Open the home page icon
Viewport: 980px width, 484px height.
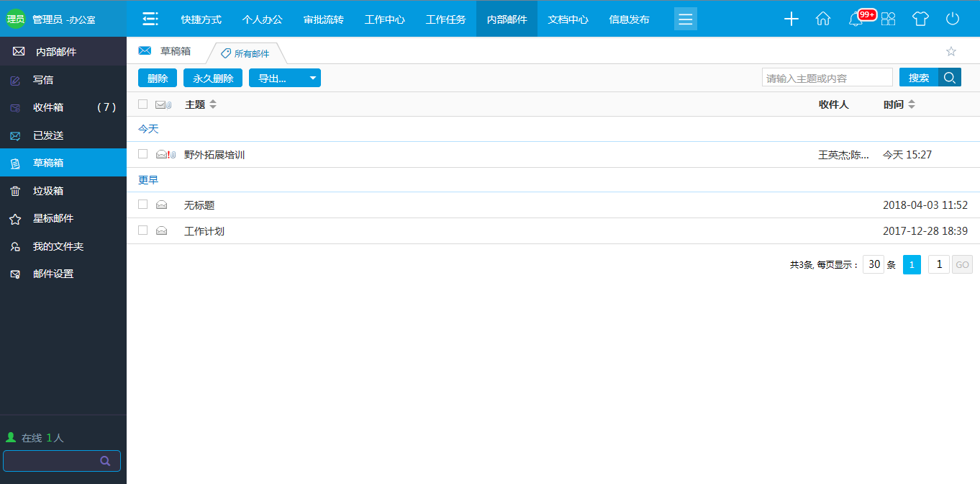point(823,19)
